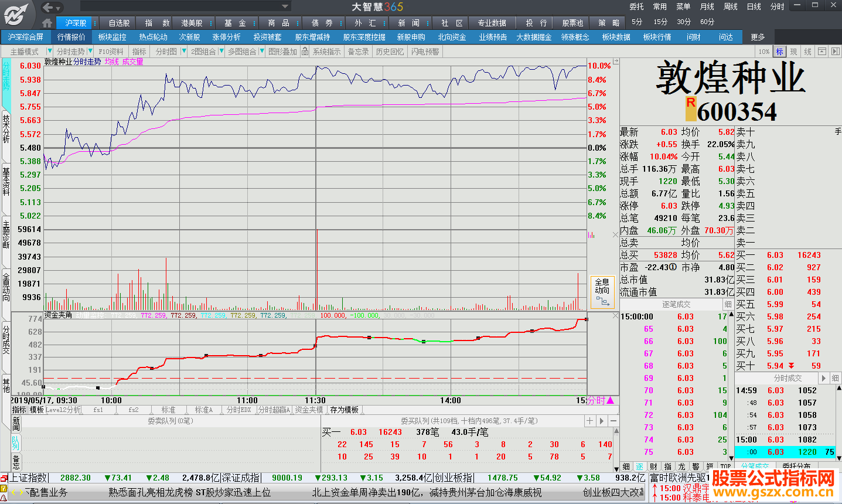Click the window layout icon beside 线
Screen dimensions: 842x504
822,52
